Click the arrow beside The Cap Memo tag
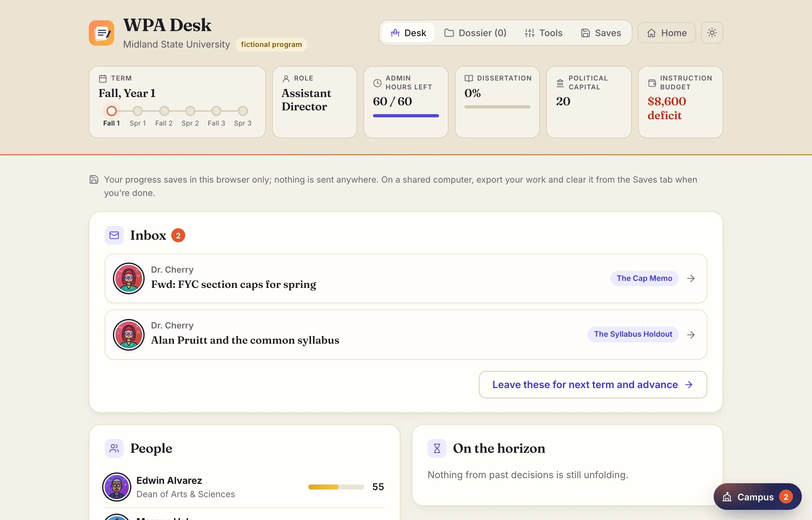This screenshot has width=812, height=520. pos(691,279)
